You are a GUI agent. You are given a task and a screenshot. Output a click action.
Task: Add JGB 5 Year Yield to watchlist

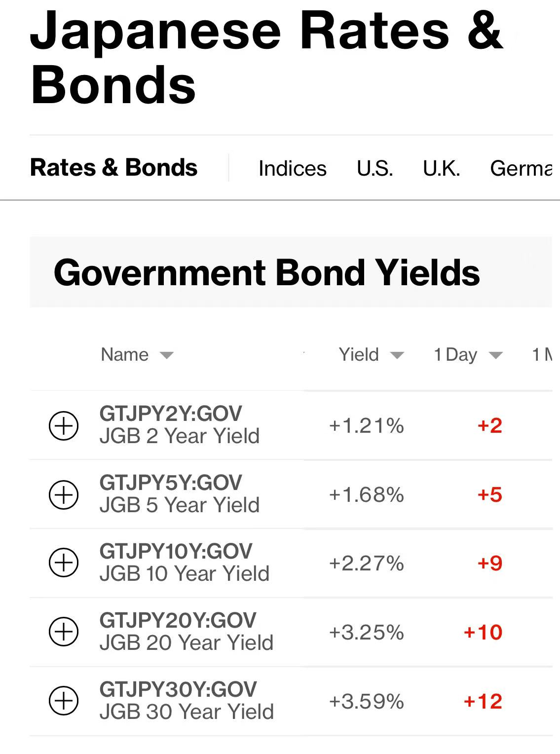click(64, 494)
